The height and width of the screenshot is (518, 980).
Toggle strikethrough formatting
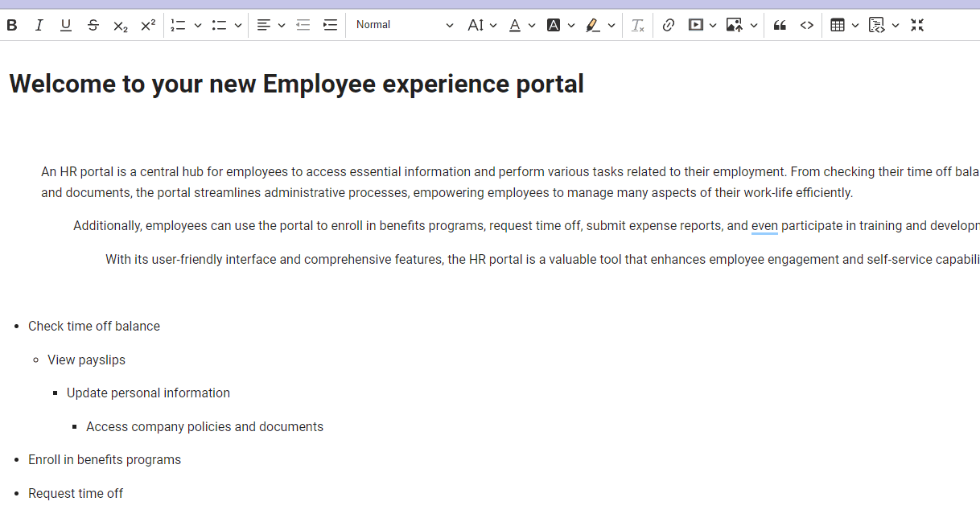point(93,25)
